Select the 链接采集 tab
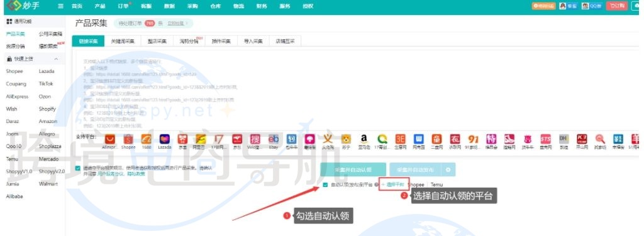644x236 pixels. click(88, 41)
